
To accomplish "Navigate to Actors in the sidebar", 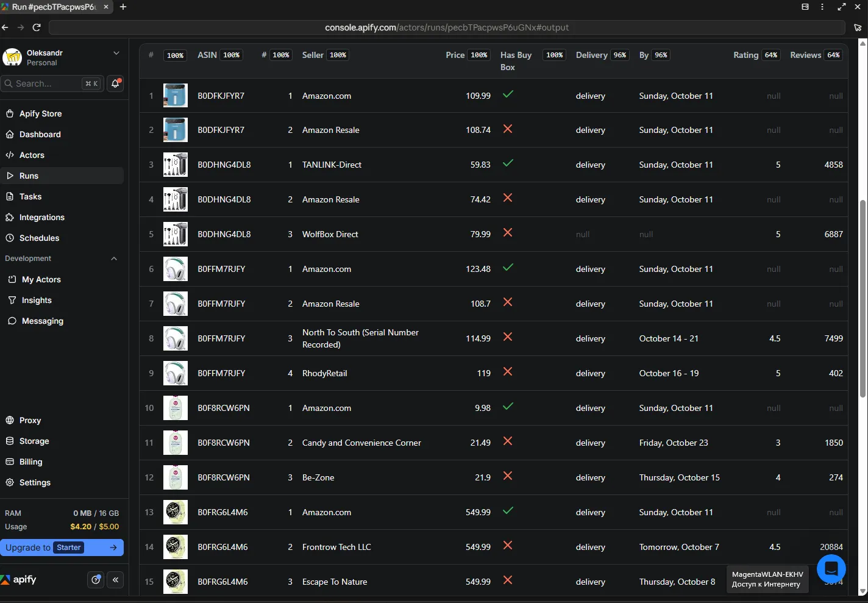I will (x=32, y=155).
